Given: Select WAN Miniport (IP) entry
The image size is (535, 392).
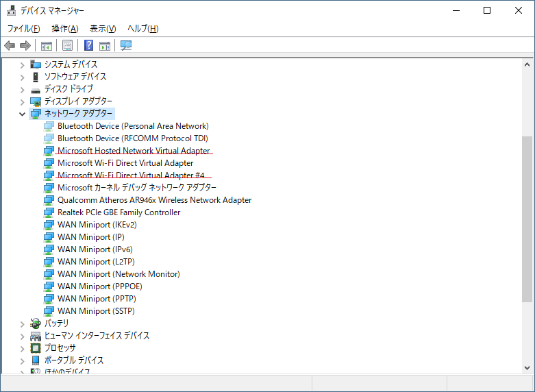Looking at the screenshot, I should point(90,236).
